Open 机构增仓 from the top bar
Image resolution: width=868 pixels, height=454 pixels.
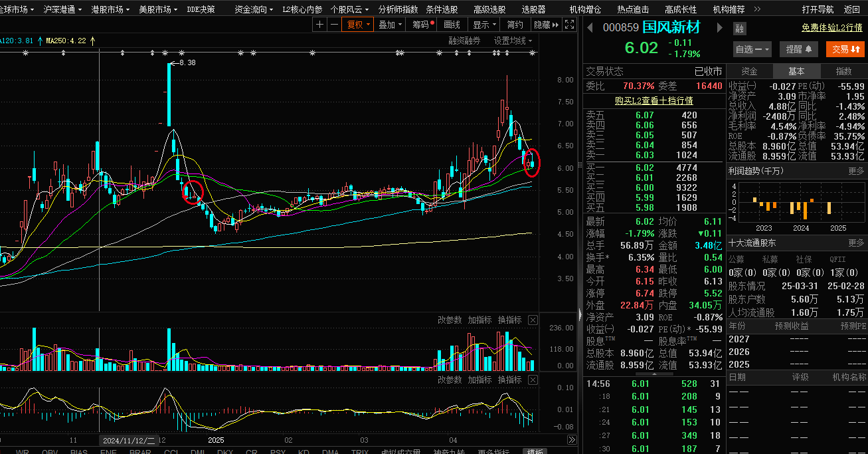click(586, 9)
